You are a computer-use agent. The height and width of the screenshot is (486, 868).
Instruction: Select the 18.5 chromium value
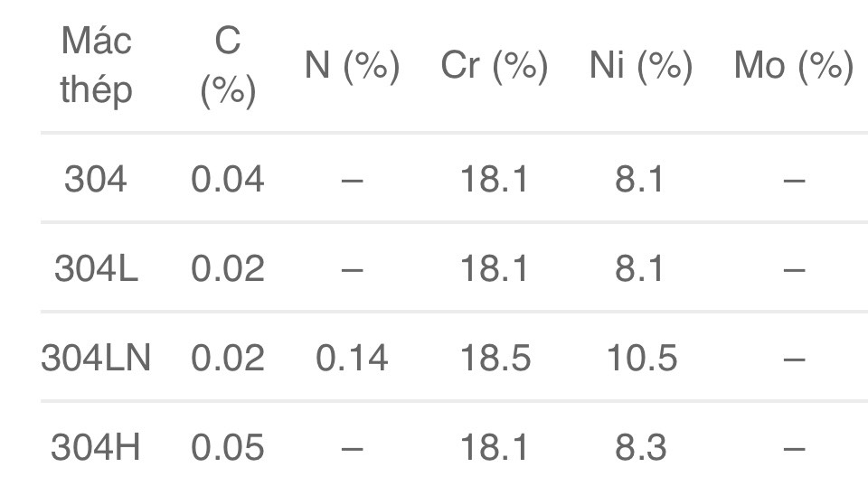pos(495,359)
